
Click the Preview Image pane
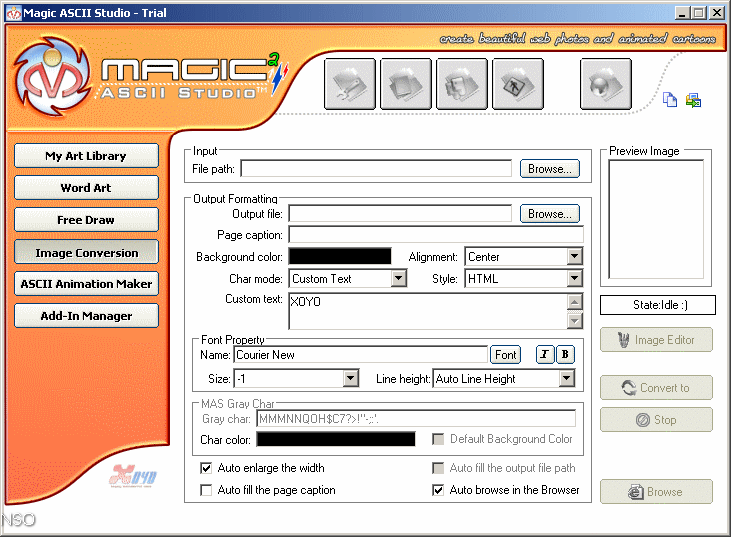pyautogui.click(x=656, y=219)
